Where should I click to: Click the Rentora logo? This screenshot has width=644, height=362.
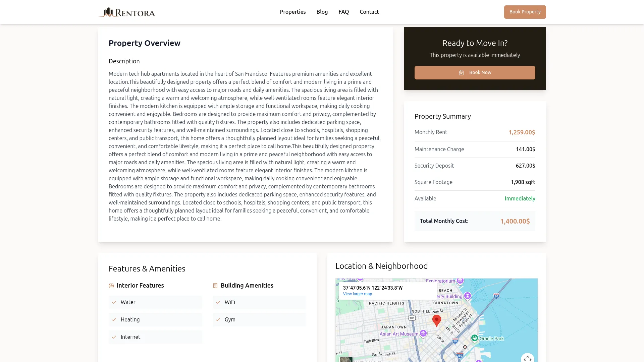[126, 12]
